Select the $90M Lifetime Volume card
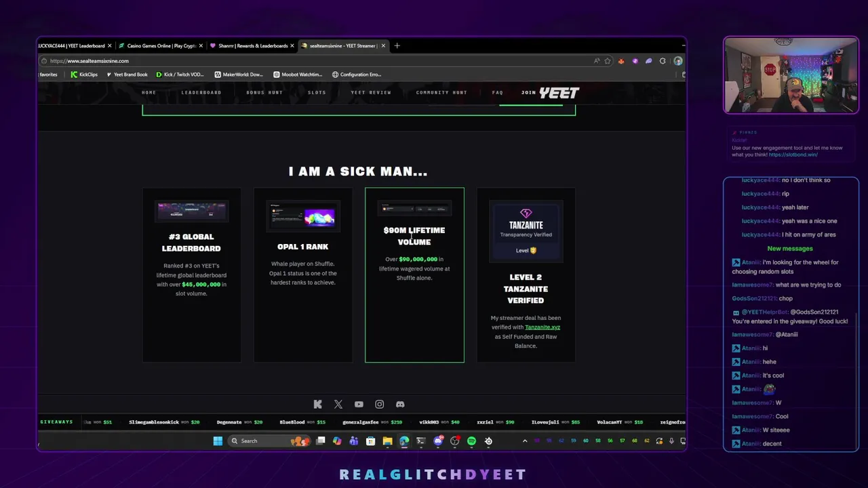This screenshot has width=868, height=488. point(414,275)
